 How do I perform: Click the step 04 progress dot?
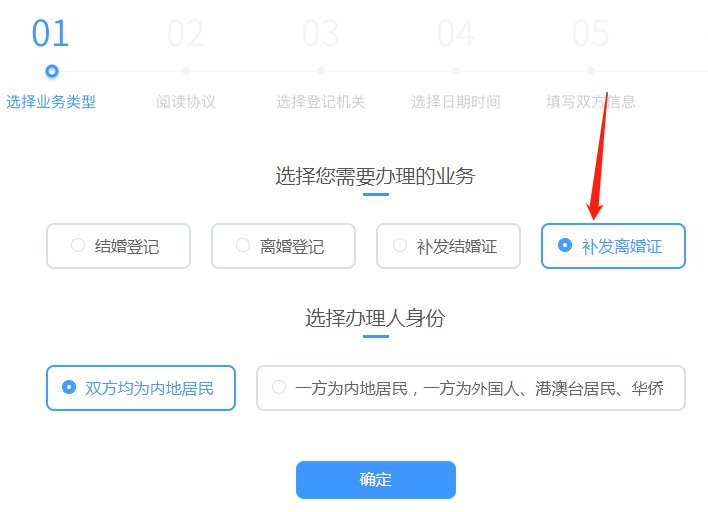(456, 71)
